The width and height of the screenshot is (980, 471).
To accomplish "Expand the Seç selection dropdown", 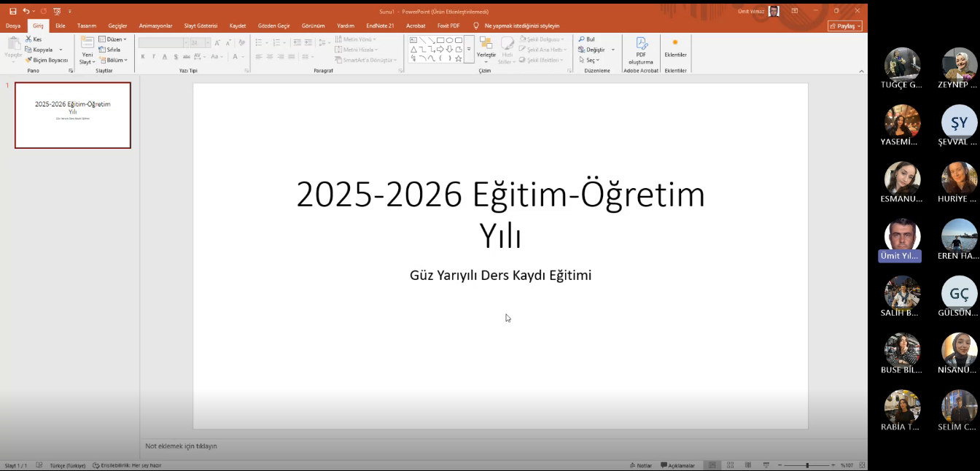I will pos(588,61).
